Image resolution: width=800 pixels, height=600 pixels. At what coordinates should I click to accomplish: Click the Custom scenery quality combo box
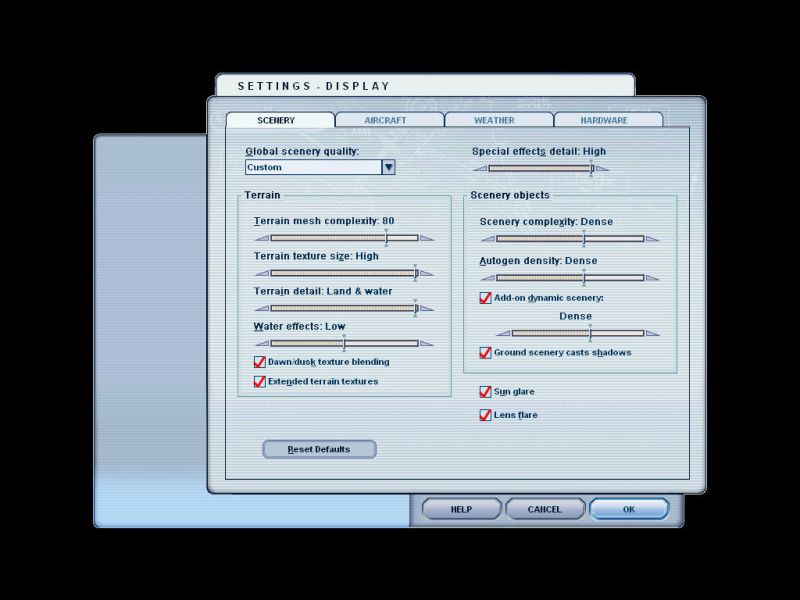coord(312,168)
